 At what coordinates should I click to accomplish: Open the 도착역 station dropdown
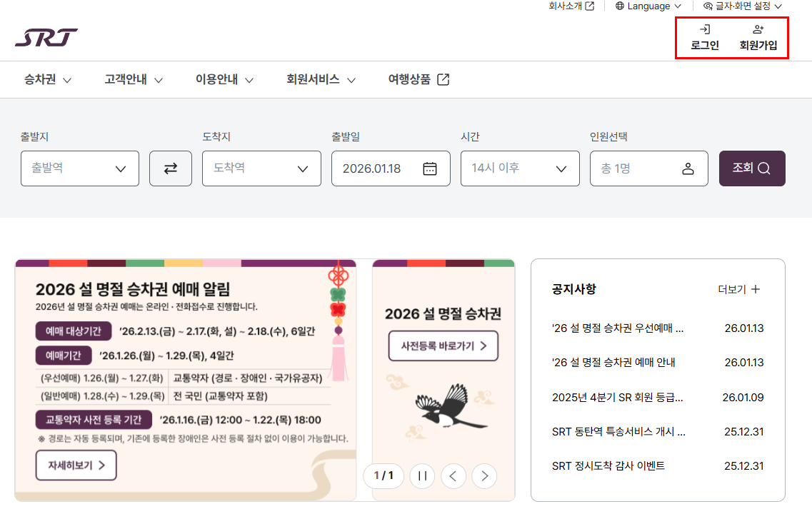[261, 168]
